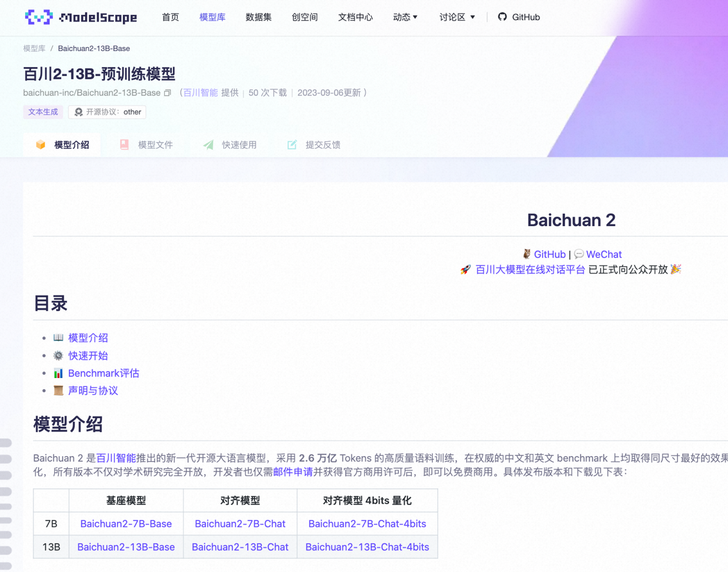This screenshot has width=728, height=572.
Task: Open the 创空间 nav item
Action: click(x=304, y=17)
